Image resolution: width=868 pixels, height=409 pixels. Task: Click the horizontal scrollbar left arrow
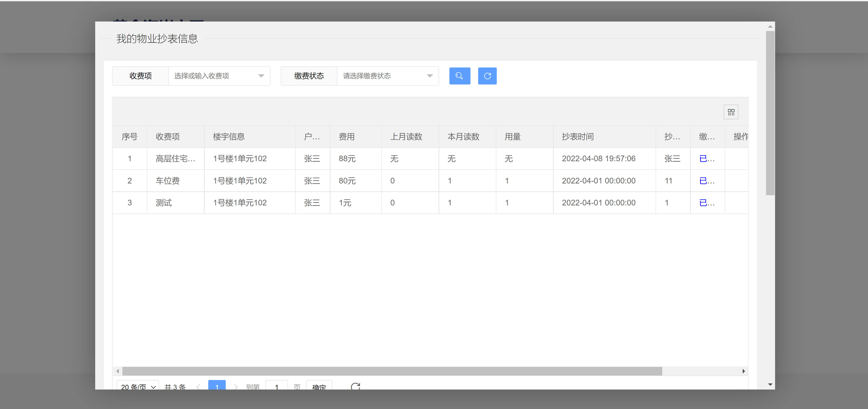pos(118,371)
